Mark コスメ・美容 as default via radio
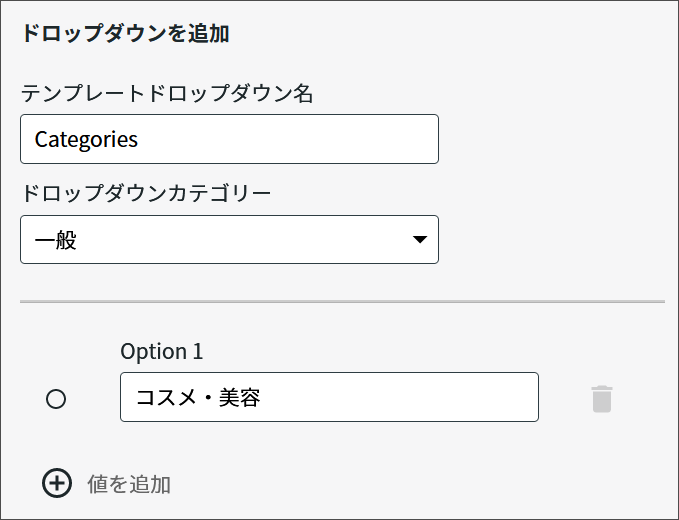The image size is (679, 520). 56,399
